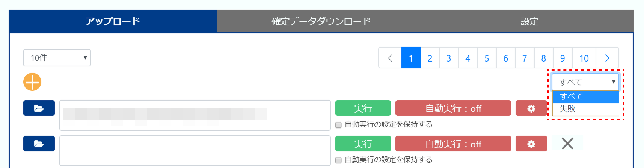
Task: Open gear settings in the first row
Action: click(531, 108)
